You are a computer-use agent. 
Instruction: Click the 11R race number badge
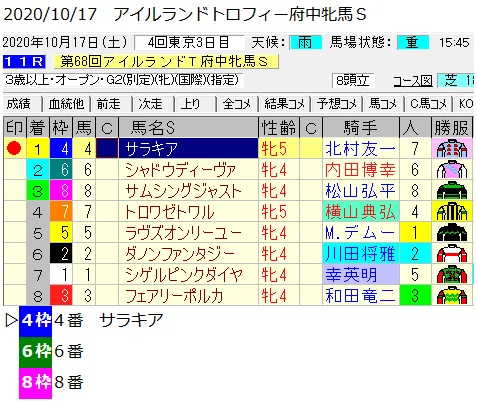[24, 62]
